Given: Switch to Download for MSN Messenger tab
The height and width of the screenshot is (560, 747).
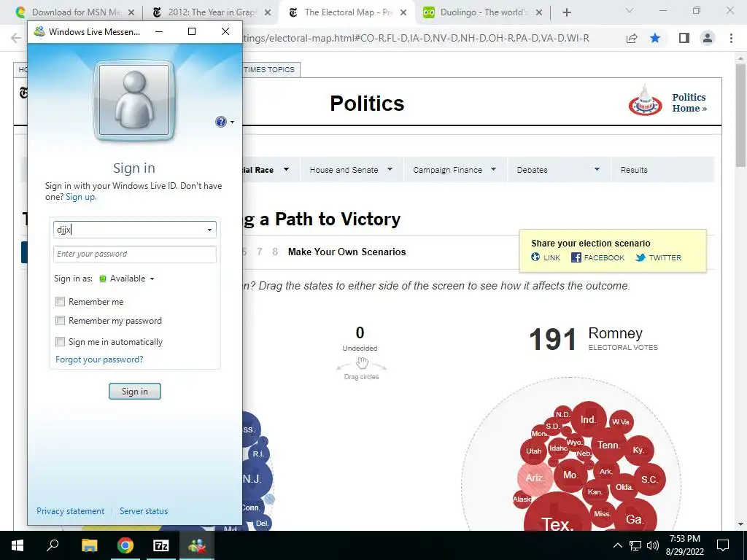Looking at the screenshot, I should [76, 12].
